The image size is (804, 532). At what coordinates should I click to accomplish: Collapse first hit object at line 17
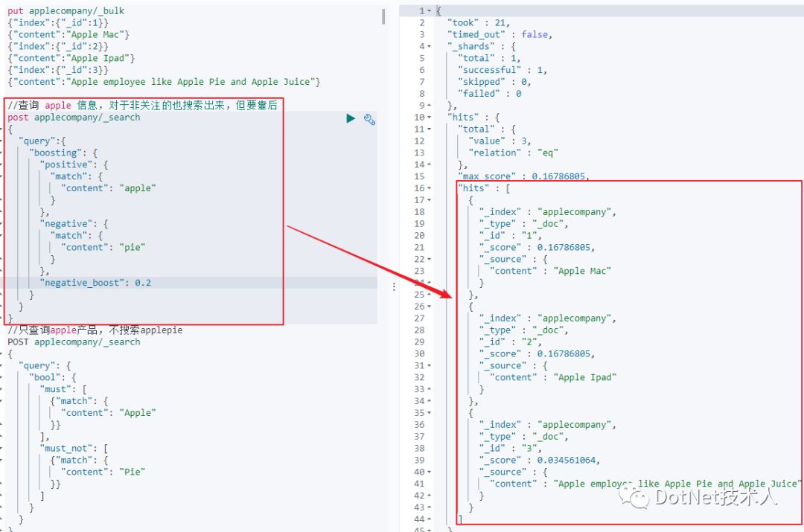[x=430, y=200]
